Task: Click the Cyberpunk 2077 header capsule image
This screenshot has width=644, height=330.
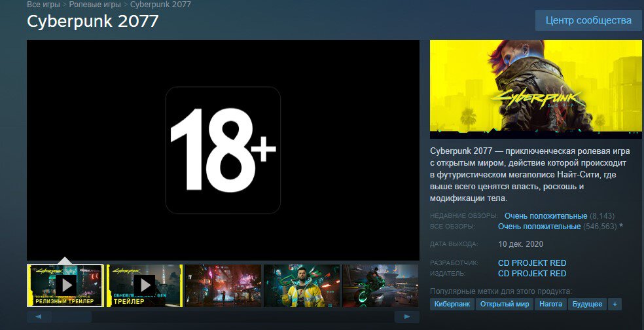Action: tap(535, 89)
